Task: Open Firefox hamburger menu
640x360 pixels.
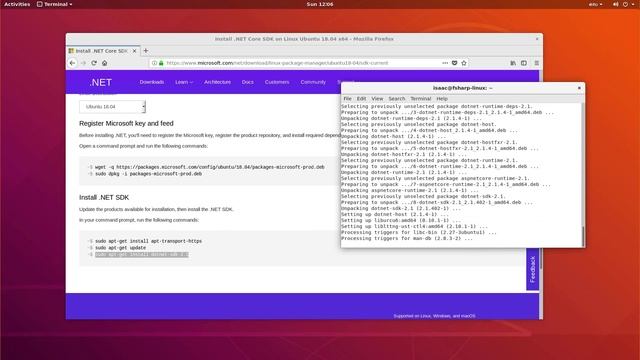Action: 537,63
